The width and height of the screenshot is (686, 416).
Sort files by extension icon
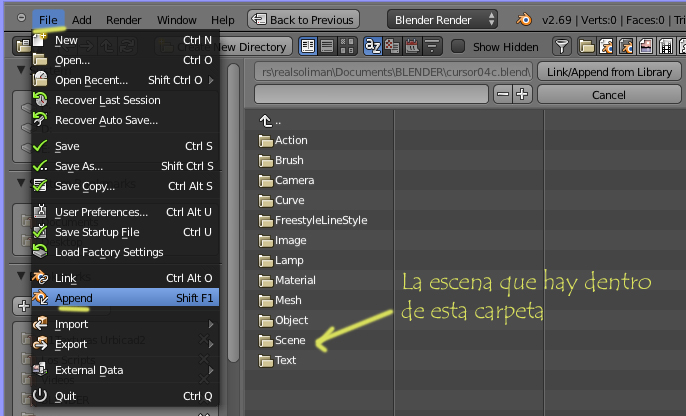coord(392,46)
